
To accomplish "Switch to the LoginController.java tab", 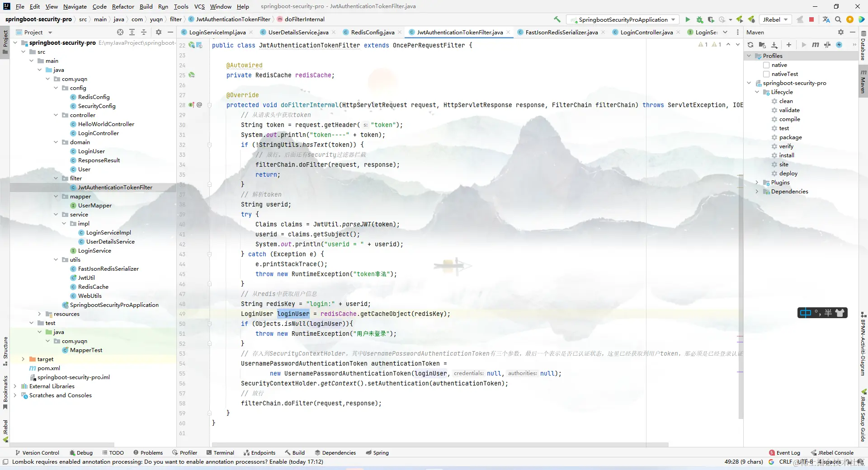I will coord(646,32).
